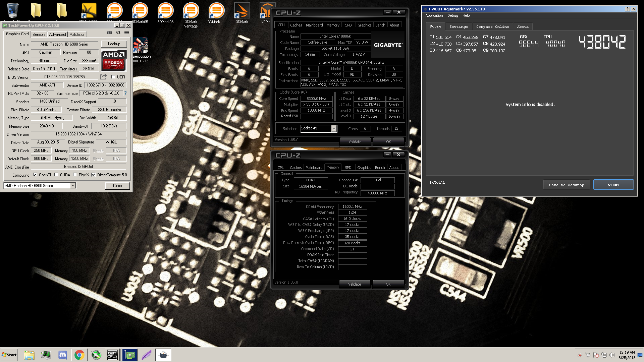Open the Debug menu in Aquamark
Viewport: 644px width, 362px height.
point(452,15)
